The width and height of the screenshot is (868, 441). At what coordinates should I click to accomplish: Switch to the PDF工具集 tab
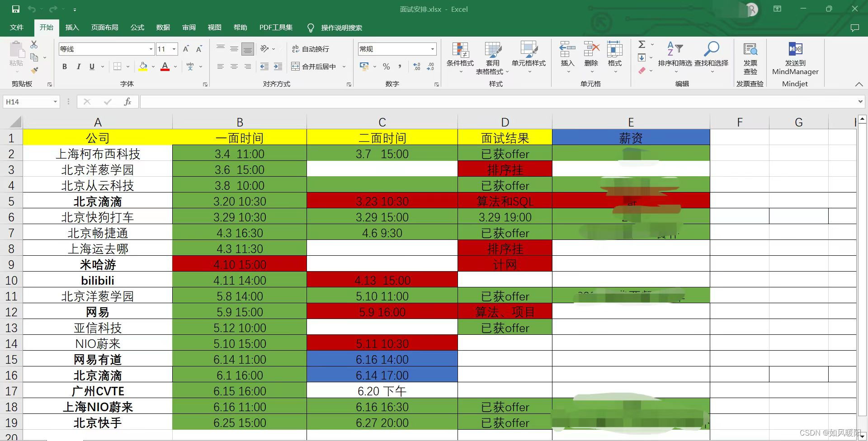point(276,28)
